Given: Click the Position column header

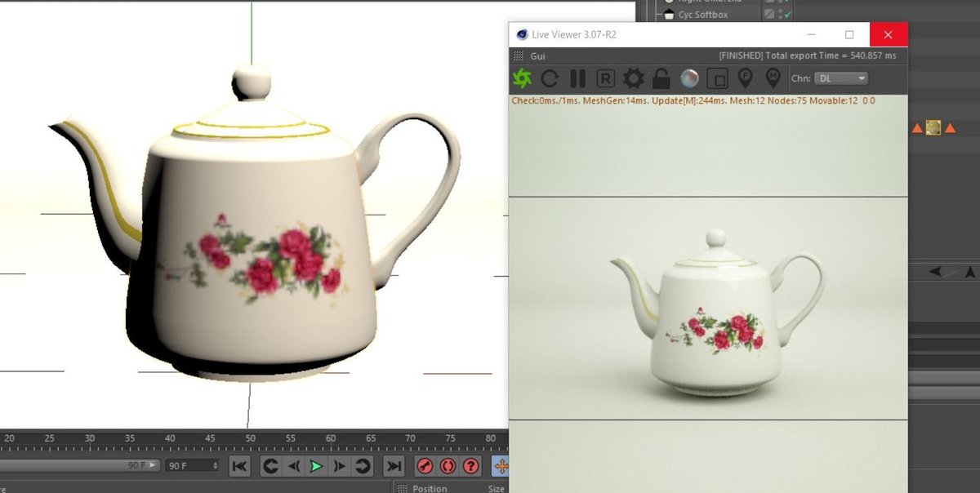Looking at the screenshot, I should tap(430, 488).
